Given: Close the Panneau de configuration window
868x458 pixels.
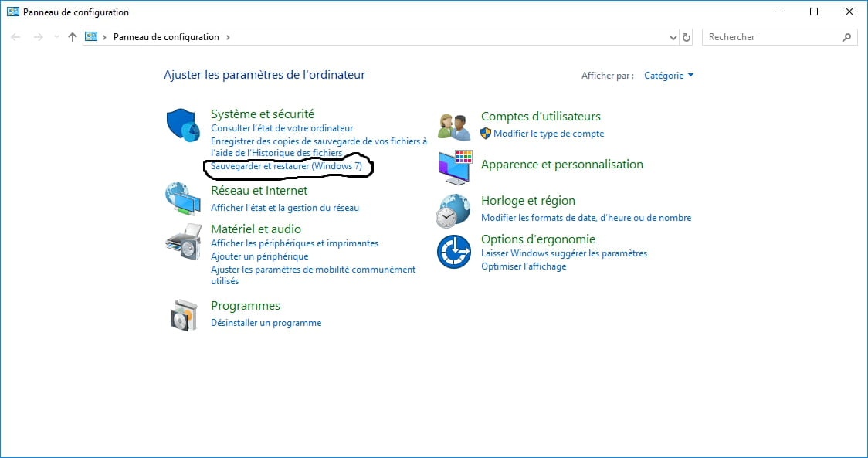Looking at the screenshot, I should tap(849, 12).
